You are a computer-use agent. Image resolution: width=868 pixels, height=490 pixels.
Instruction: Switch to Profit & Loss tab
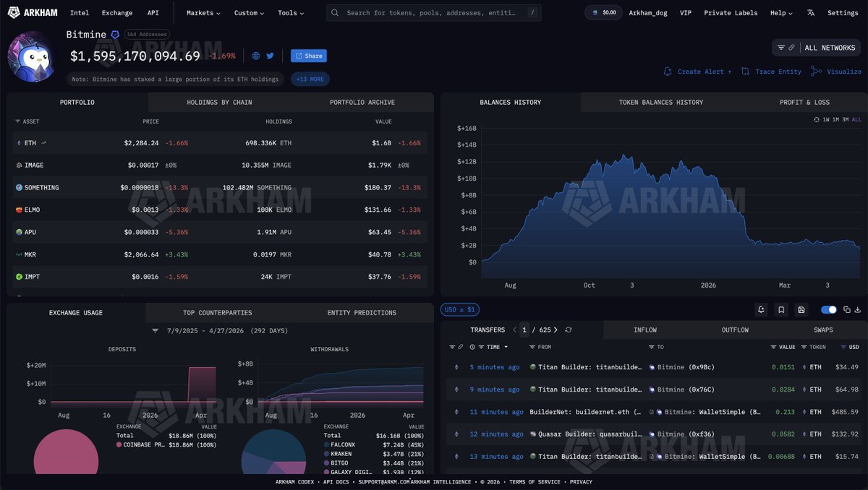pyautogui.click(x=804, y=102)
